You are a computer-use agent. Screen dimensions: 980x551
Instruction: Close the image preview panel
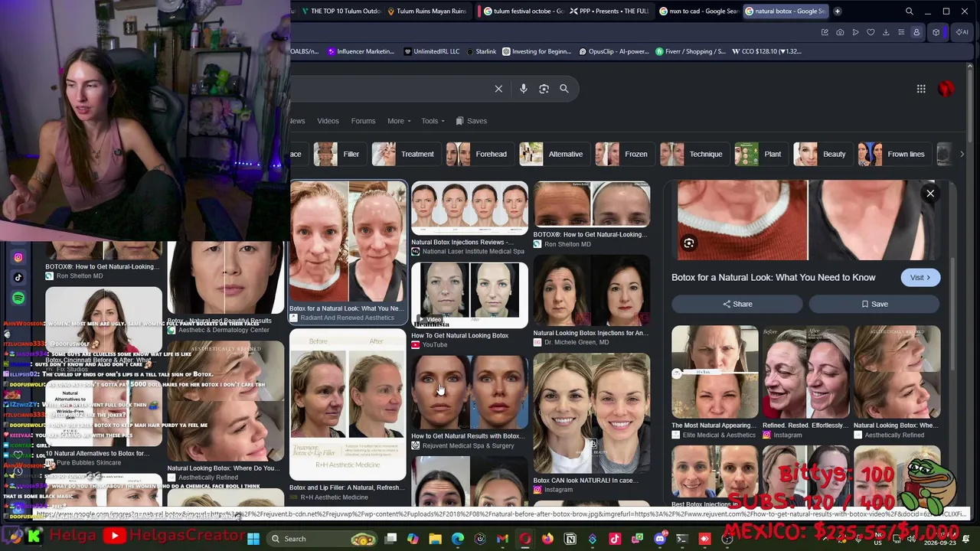(x=930, y=194)
